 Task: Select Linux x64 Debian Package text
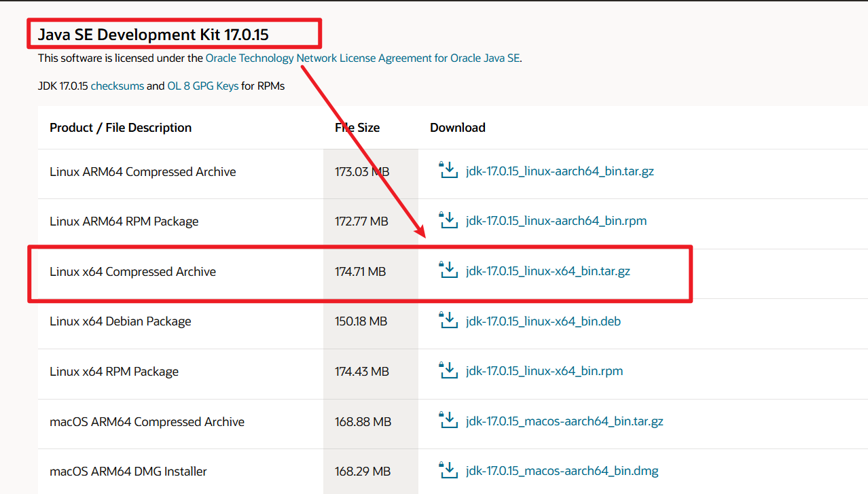(120, 321)
